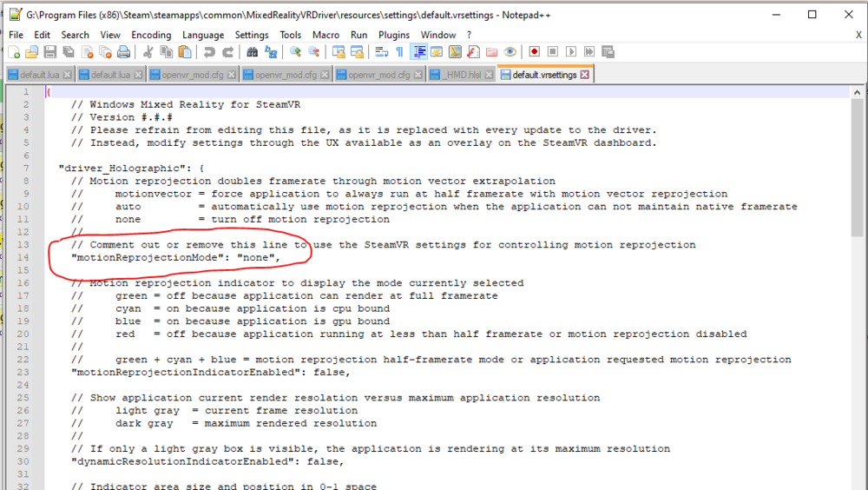Undo the last edit with the Undo arrow
Viewport: 868px width, 490px height.
(208, 52)
